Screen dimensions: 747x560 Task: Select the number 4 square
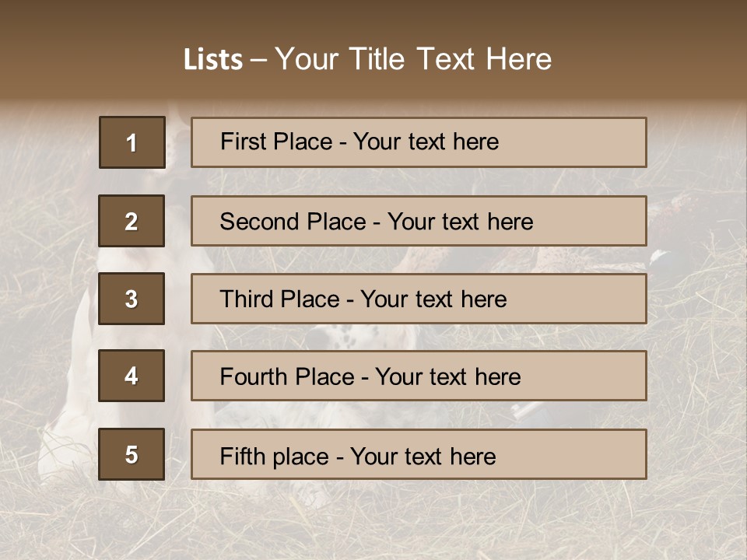132,376
